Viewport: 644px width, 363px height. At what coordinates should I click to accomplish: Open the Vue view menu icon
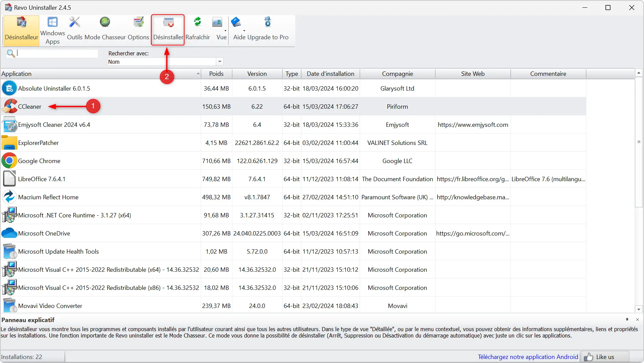(x=217, y=22)
